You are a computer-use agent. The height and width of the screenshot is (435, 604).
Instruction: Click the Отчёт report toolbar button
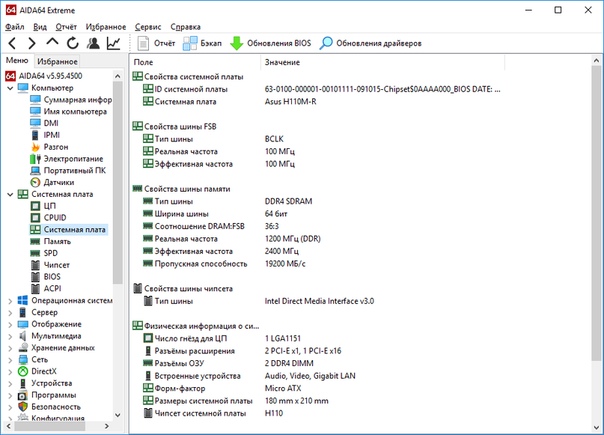click(x=156, y=43)
